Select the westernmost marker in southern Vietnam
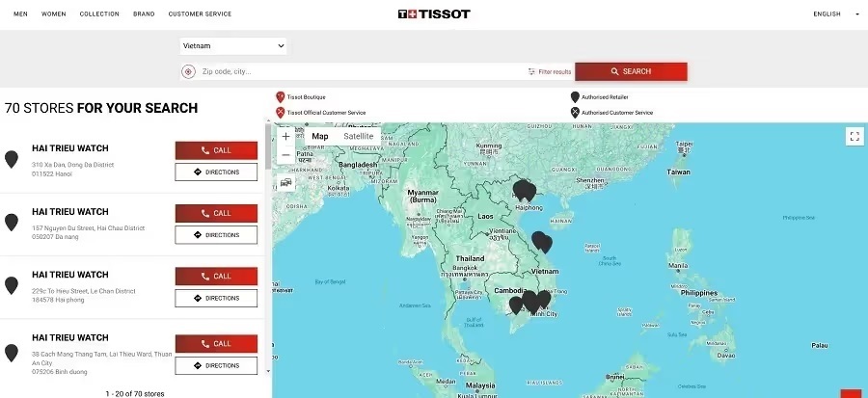 click(x=516, y=305)
